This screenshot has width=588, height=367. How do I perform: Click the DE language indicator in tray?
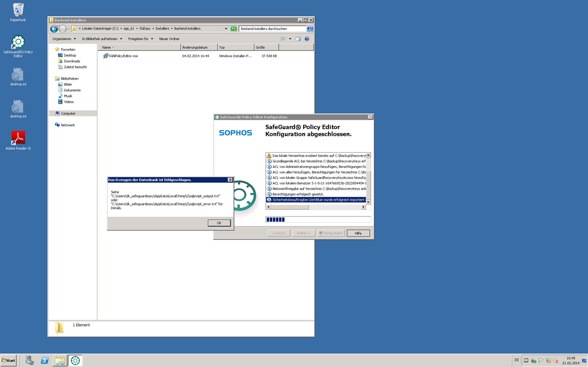pyautogui.click(x=517, y=360)
